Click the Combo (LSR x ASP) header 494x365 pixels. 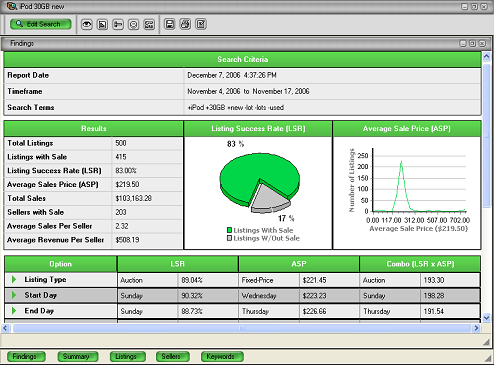click(420, 264)
